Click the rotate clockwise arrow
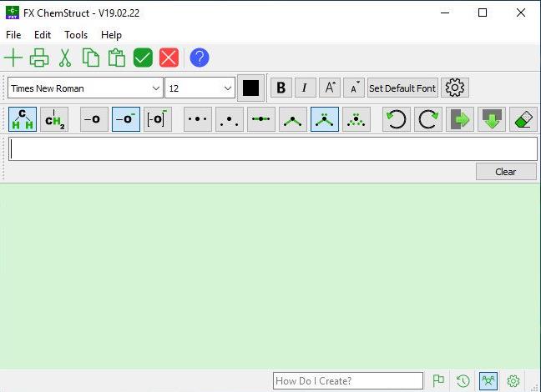 [428, 119]
